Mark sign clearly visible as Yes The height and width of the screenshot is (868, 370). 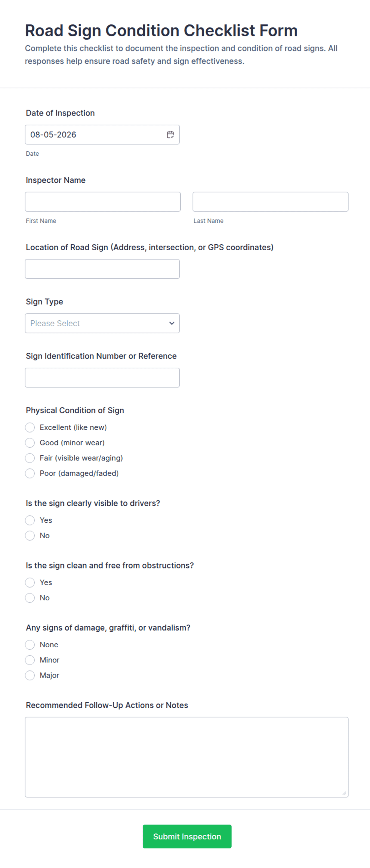click(x=30, y=520)
